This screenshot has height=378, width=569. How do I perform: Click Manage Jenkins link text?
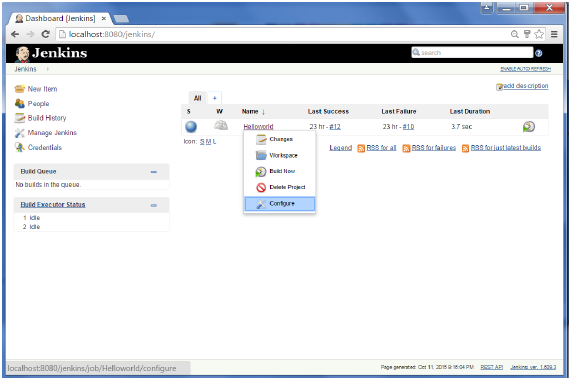[x=52, y=133]
